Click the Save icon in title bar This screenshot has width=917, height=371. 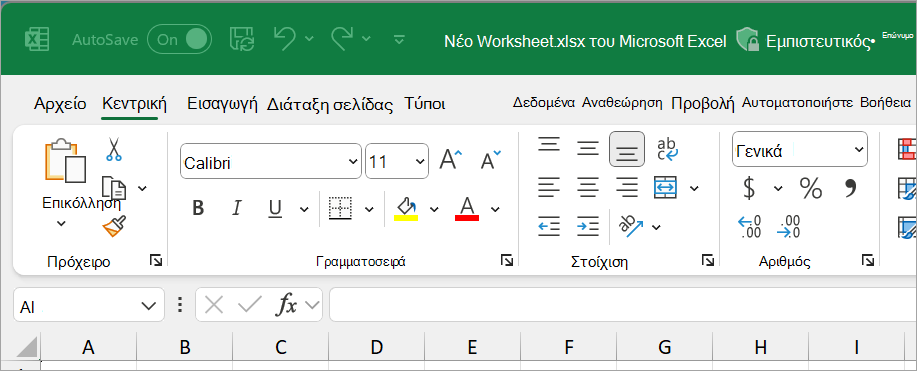click(x=242, y=39)
